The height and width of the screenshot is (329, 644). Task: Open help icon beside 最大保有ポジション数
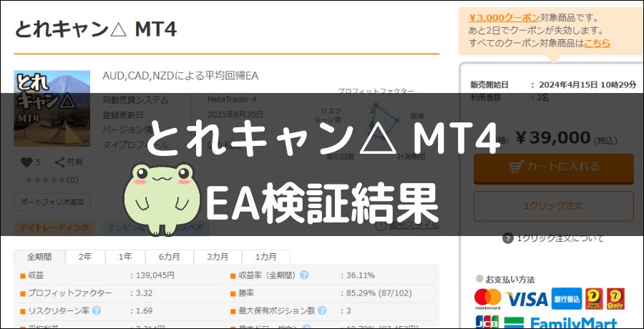pyautogui.click(x=322, y=310)
